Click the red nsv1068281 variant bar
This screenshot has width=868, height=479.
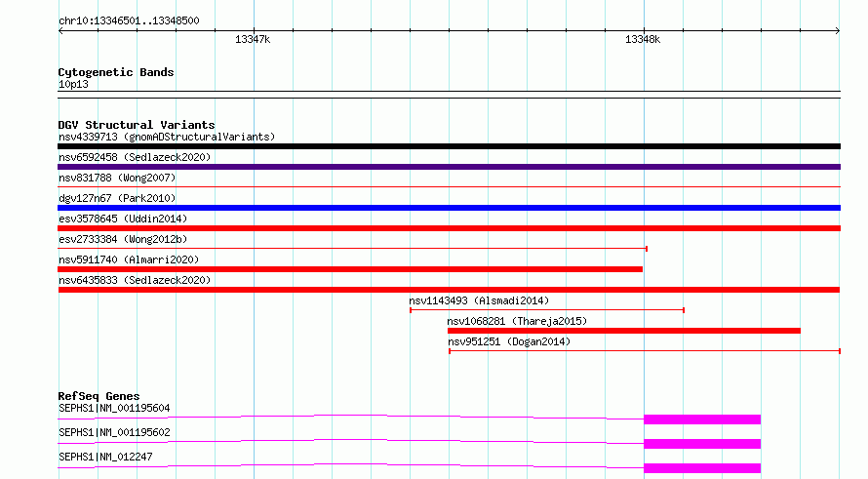tap(624, 331)
